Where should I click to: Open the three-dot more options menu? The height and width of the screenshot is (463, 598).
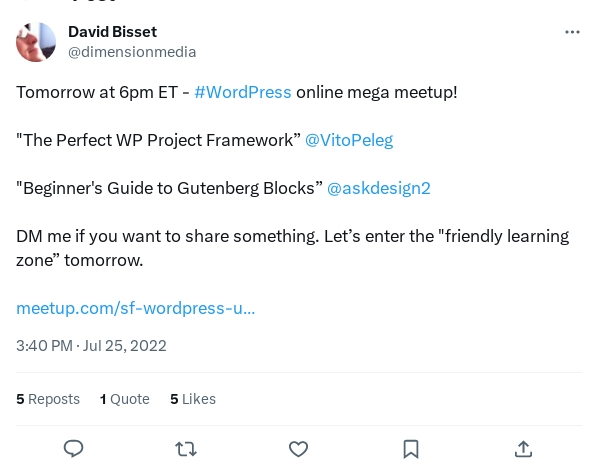(572, 32)
